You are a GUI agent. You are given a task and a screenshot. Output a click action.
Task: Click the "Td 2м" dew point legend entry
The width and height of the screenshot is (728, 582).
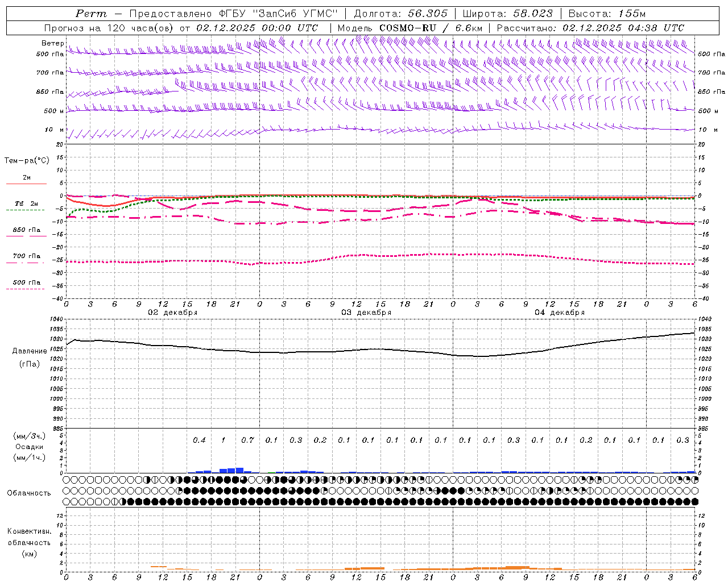point(26,203)
